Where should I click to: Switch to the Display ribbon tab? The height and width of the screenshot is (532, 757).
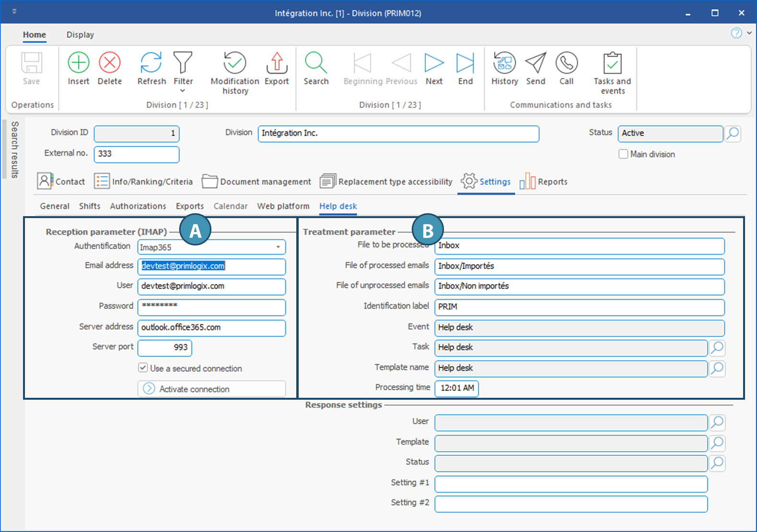80,35
